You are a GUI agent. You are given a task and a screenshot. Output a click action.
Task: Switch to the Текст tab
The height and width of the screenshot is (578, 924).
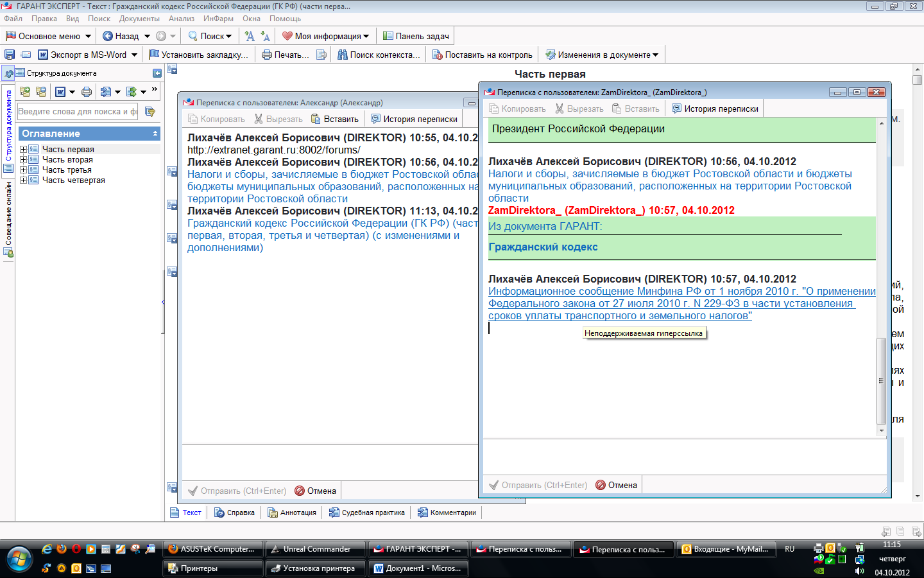coord(186,512)
